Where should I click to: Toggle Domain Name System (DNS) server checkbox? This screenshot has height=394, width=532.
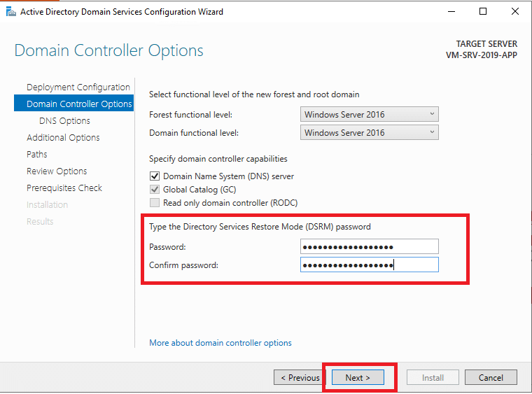155,176
